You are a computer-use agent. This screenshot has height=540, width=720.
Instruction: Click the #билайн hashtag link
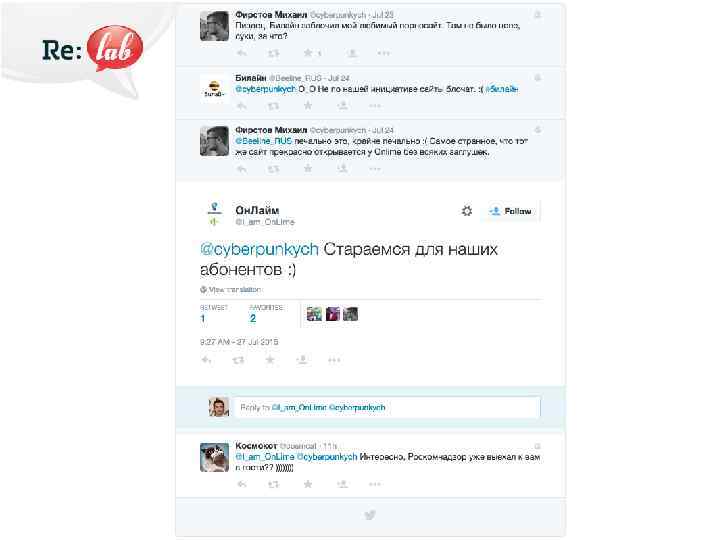502,89
